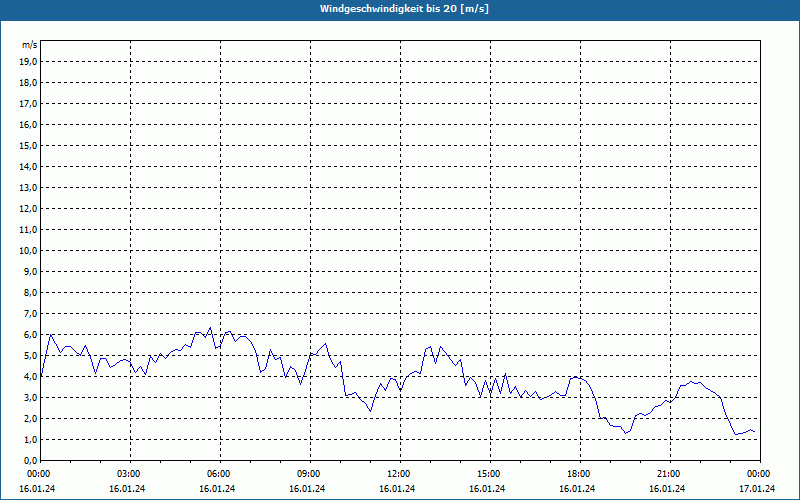Click the 12,0 y-axis label
800x500 pixels.
tap(28, 209)
